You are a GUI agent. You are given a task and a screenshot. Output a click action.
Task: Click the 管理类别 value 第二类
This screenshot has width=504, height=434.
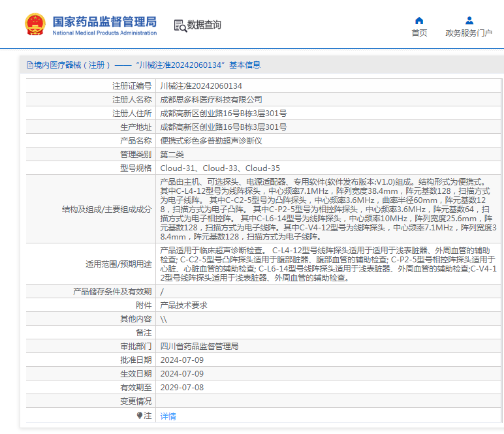tap(172, 155)
